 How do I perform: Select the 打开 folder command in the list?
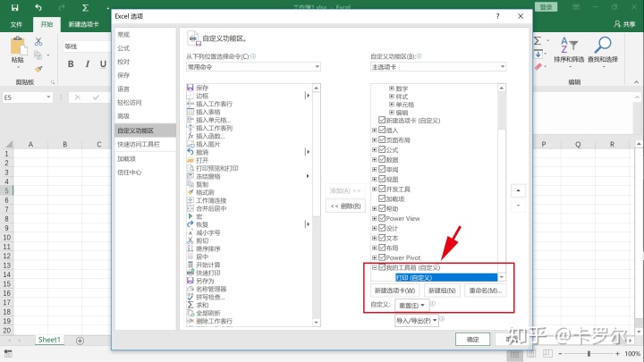198,160
